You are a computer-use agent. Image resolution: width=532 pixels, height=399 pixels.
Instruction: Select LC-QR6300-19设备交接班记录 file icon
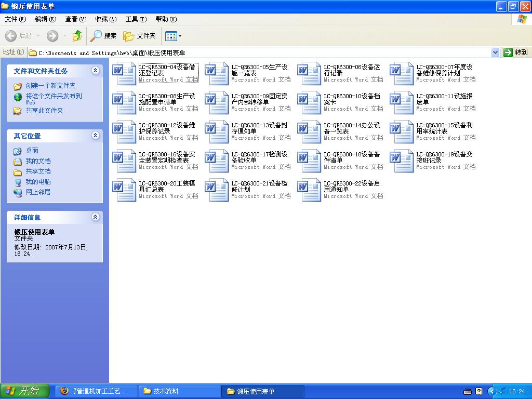[x=402, y=161]
